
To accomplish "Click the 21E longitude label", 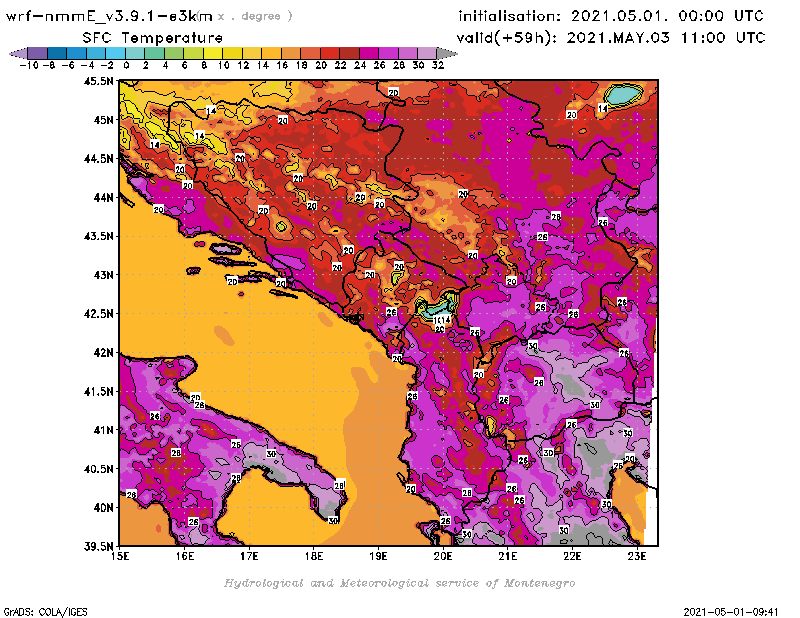I will click(x=508, y=556).
